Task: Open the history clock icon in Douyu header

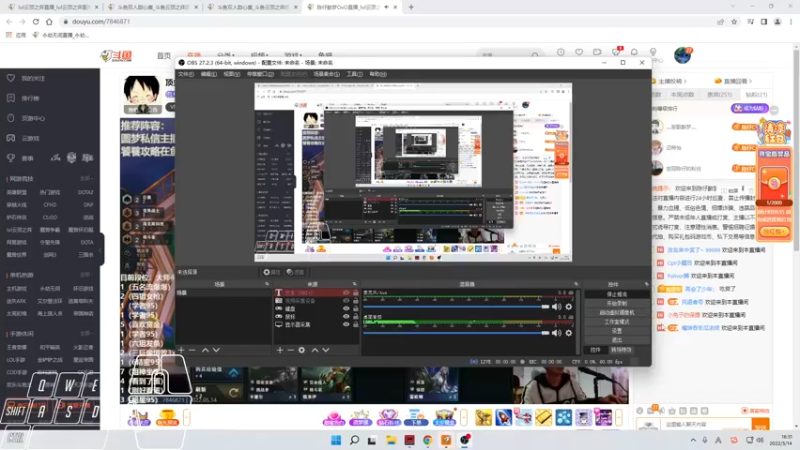Action: 561,52
